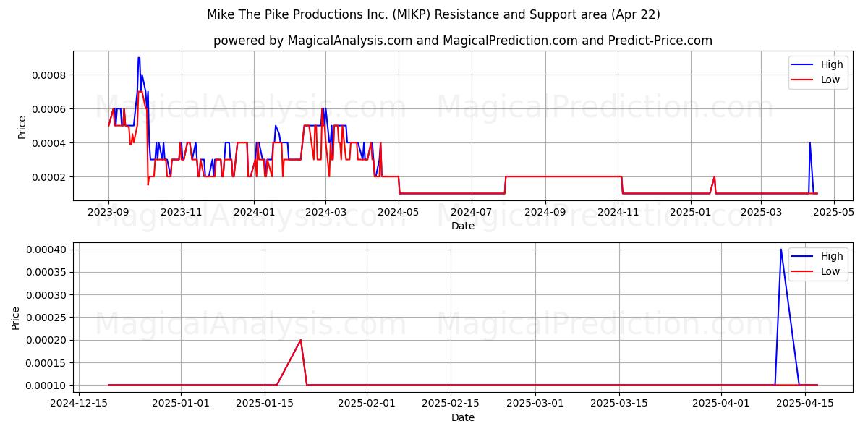Click the 2024-11 x-axis tick label

click(x=617, y=212)
